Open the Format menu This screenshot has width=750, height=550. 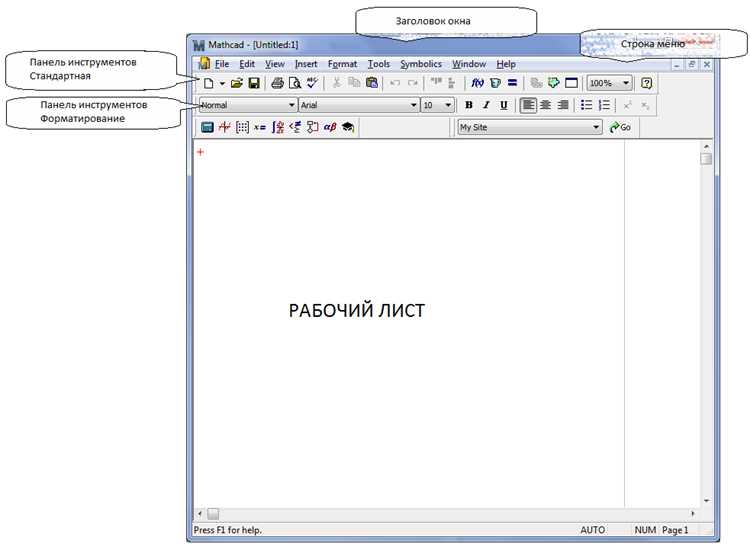tap(342, 64)
